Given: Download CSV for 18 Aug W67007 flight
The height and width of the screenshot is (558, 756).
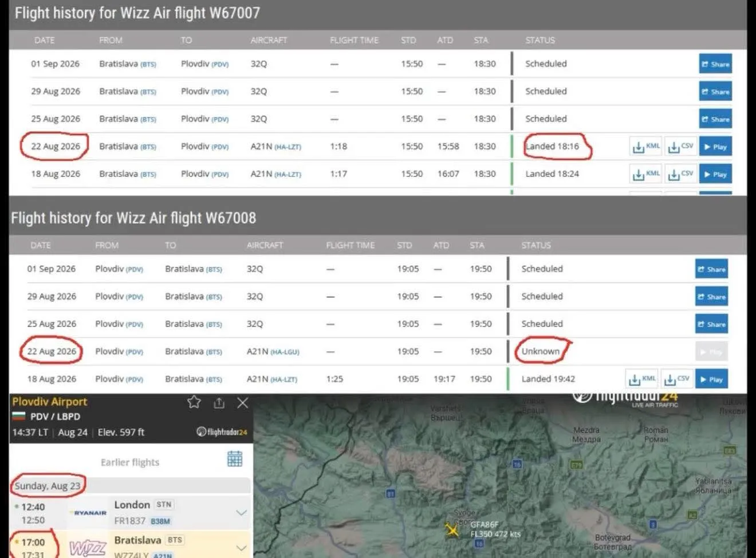Looking at the screenshot, I should tap(680, 174).
